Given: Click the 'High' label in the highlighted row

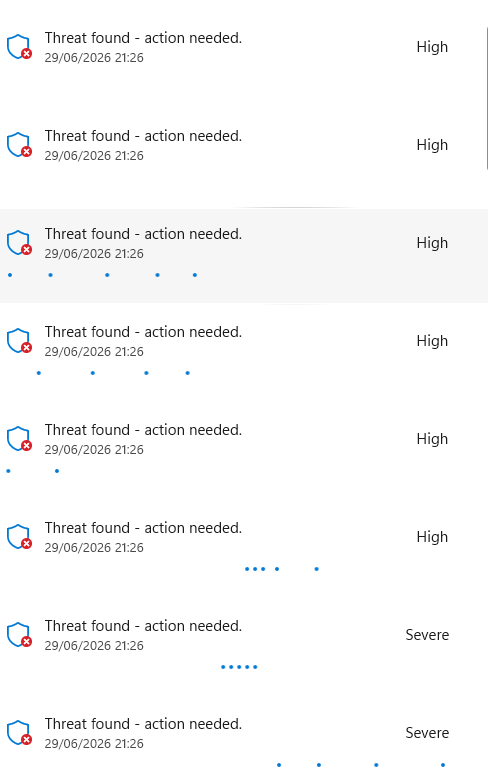Looking at the screenshot, I should click(432, 243).
